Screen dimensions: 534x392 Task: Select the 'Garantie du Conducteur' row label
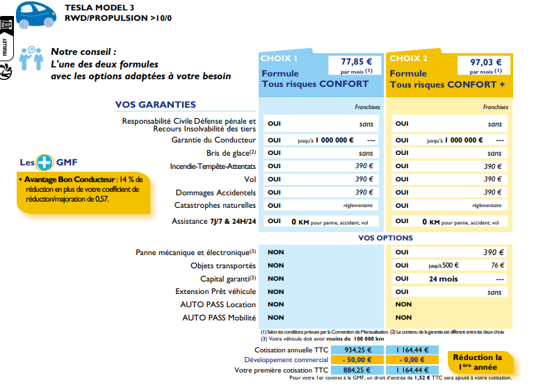(x=213, y=140)
